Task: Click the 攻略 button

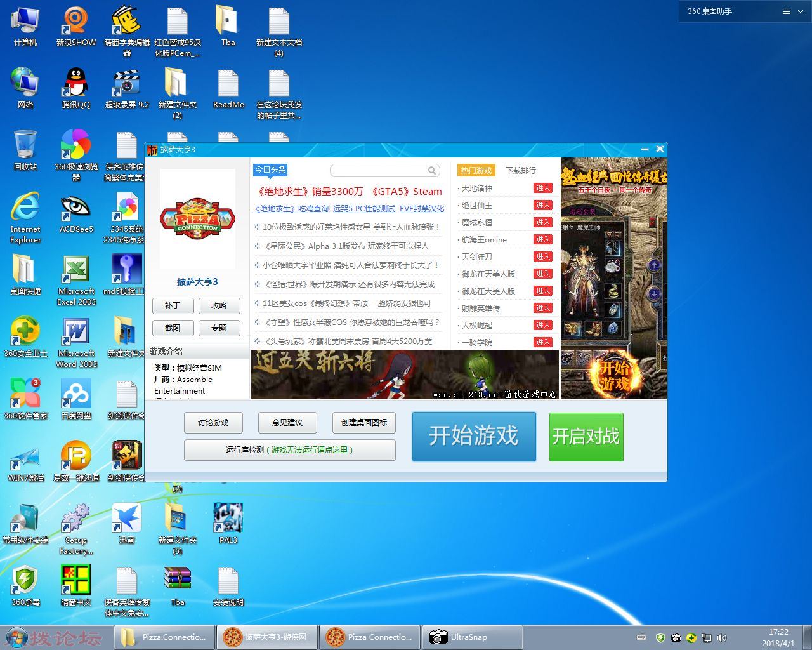Action: [219, 306]
